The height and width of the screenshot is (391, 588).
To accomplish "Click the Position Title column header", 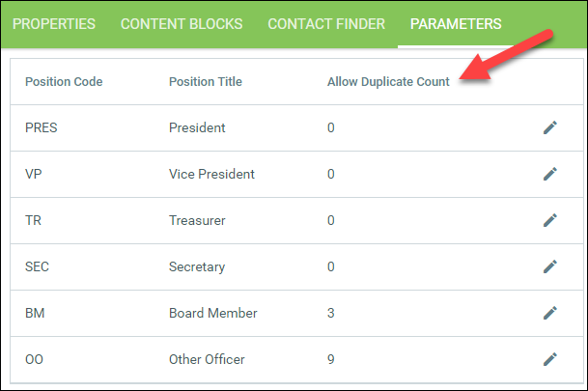I will pyautogui.click(x=205, y=82).
